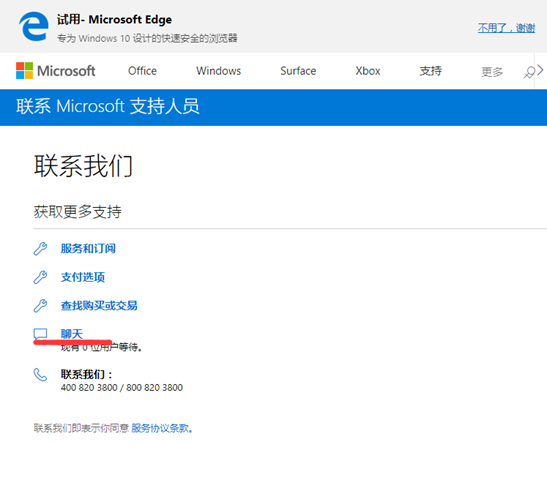Click the chat bubble icon
This screenshot has width=547, height=480.
tap(40, 334)
